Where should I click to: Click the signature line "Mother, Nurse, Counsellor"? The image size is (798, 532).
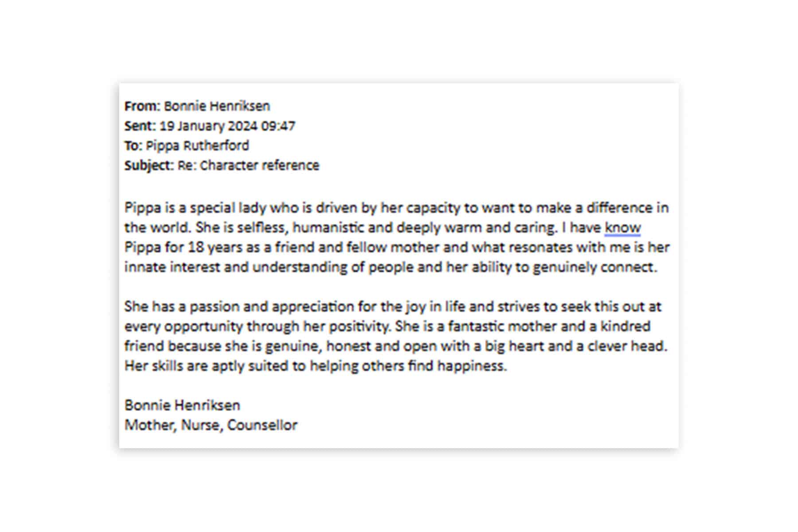point(211,425)
